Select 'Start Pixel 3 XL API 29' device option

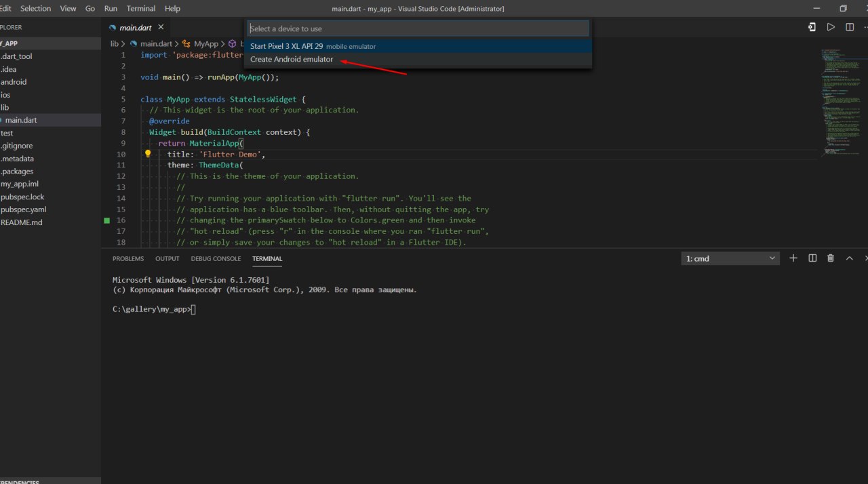click(x=418, y=46)
